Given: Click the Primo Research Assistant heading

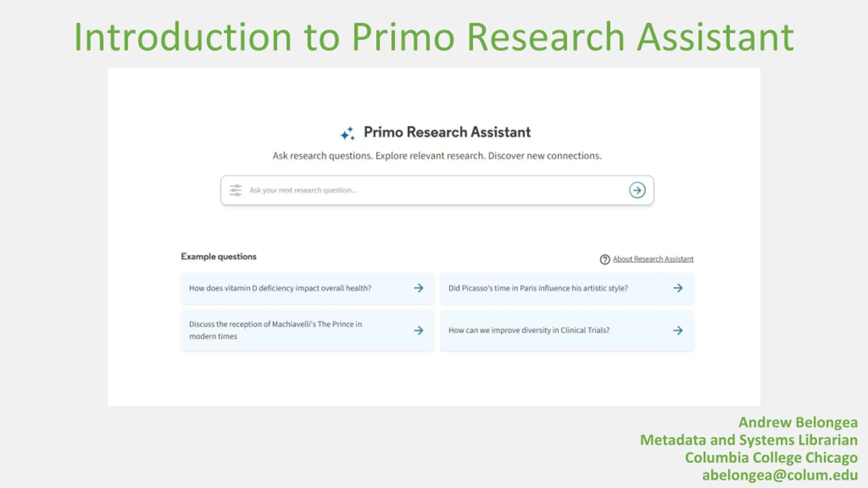Looking at the screenshot, I should click(447, 132).
